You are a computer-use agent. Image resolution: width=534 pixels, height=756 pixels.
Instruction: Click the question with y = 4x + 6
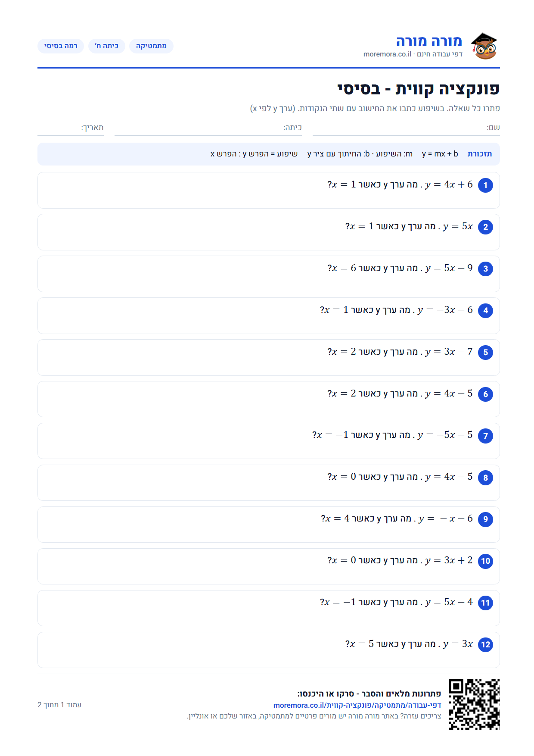pos(269,191)
